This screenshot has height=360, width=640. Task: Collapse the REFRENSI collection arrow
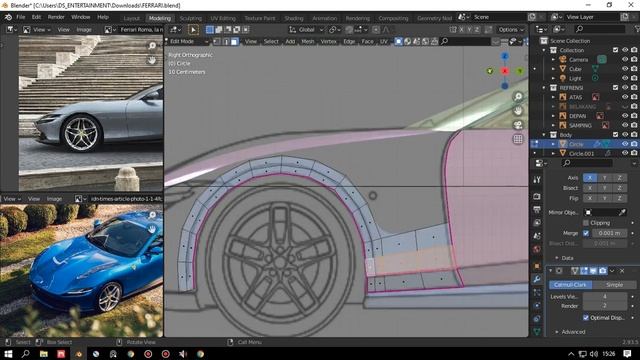click(544, 88)
